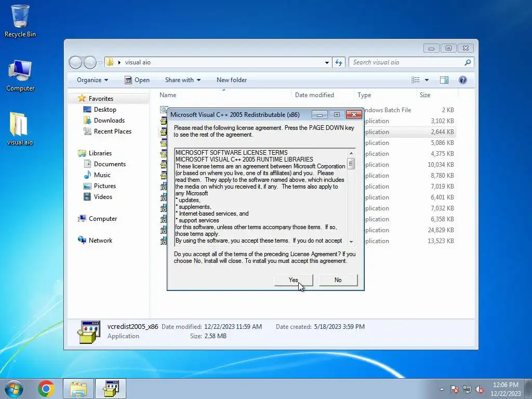Minimize the Visual C++ installer dialog
The width and height of the screenshot is (532, 399).
point(320,115)
